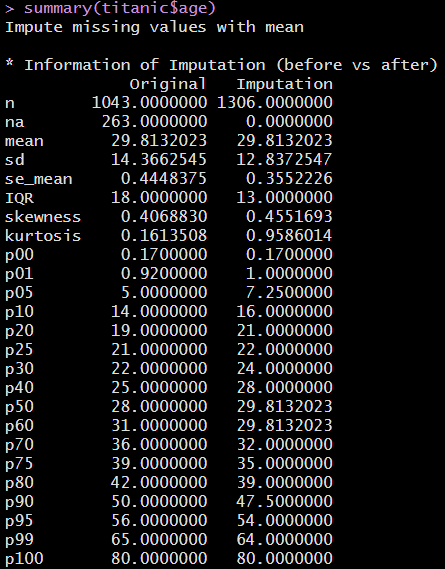Viewport: 445px width, 569px height.
Task: Select the 'p20' row label
Action: click(19, 331)
